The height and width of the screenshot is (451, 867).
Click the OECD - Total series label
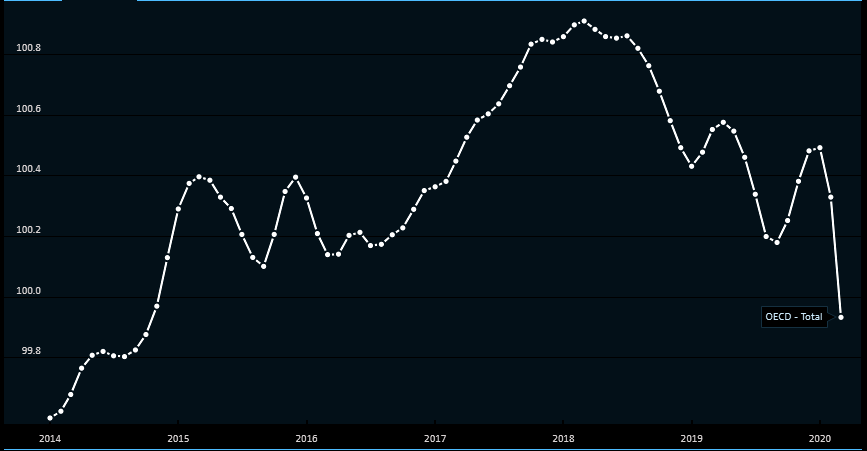click(794, 317)
